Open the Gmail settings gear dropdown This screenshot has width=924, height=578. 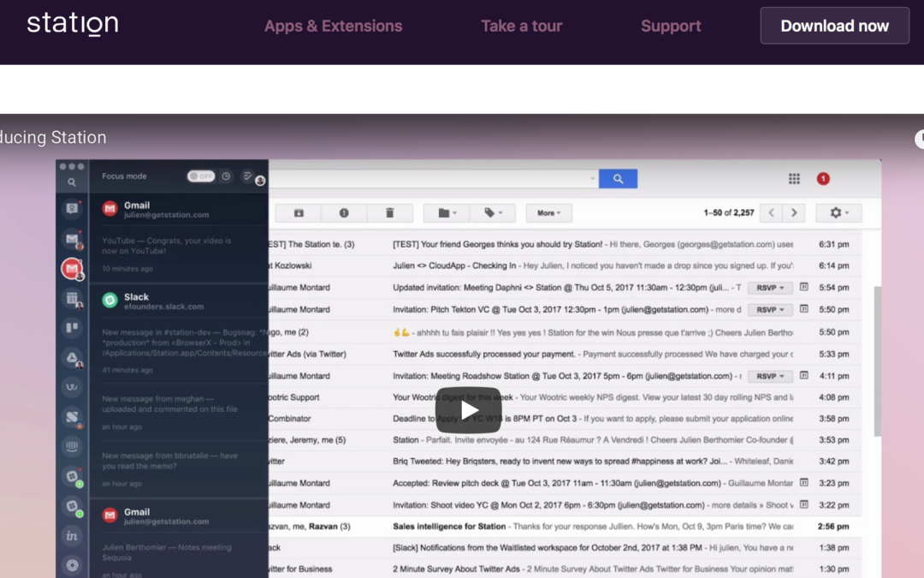[838, 213]
